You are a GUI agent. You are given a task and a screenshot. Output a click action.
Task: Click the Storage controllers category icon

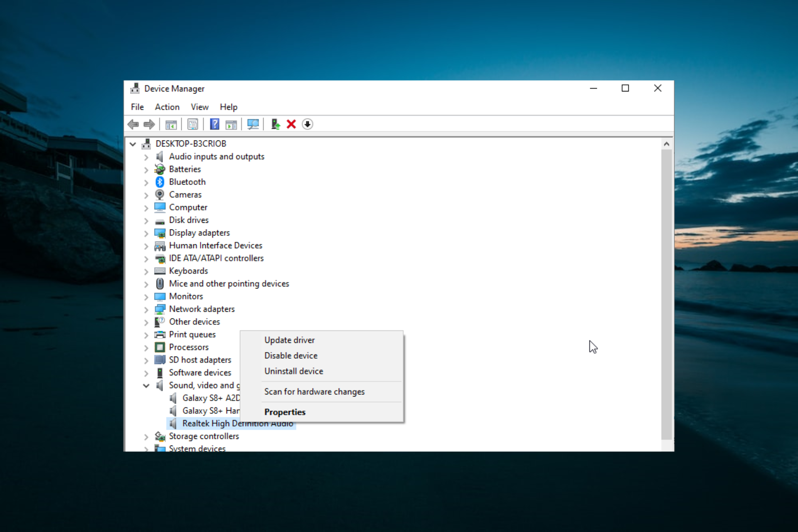(160, 436)
